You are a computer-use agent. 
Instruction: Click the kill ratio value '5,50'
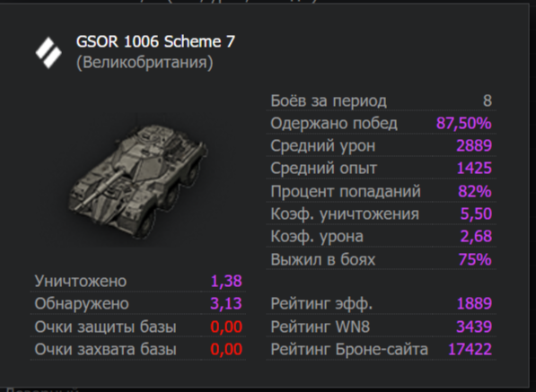pos(476,213)
